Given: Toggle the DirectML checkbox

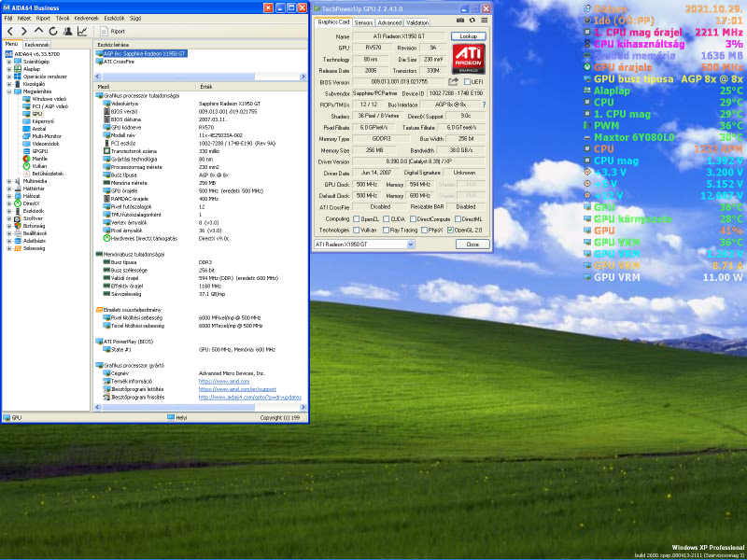Looking at the screenshot, I should [458, 219].
